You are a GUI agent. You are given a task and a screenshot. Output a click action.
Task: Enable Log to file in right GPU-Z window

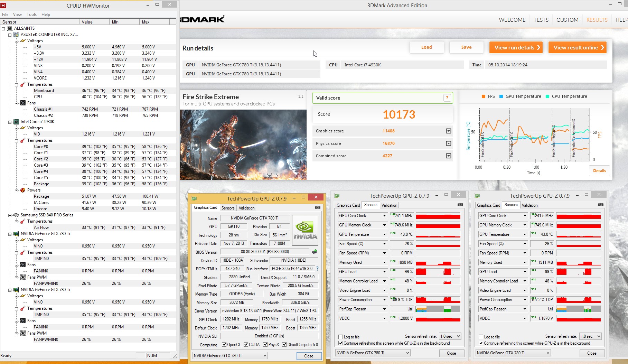click(x=481, y=337)
